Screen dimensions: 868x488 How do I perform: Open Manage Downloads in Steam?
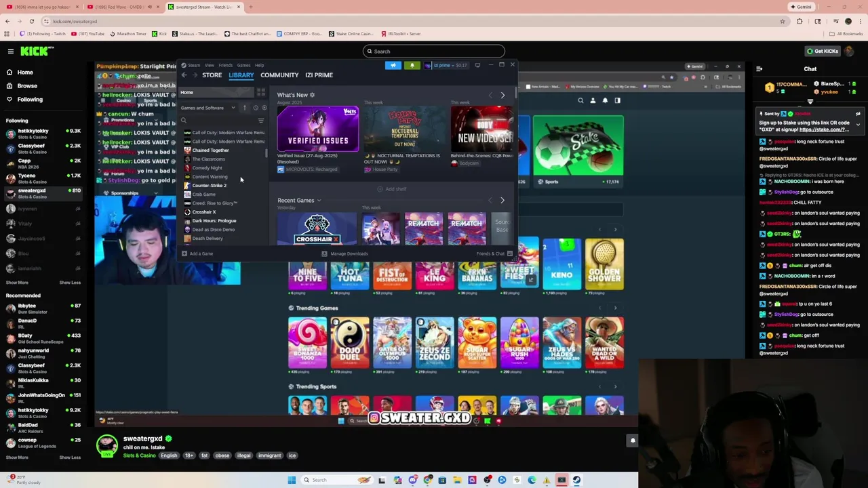[344, 253]
